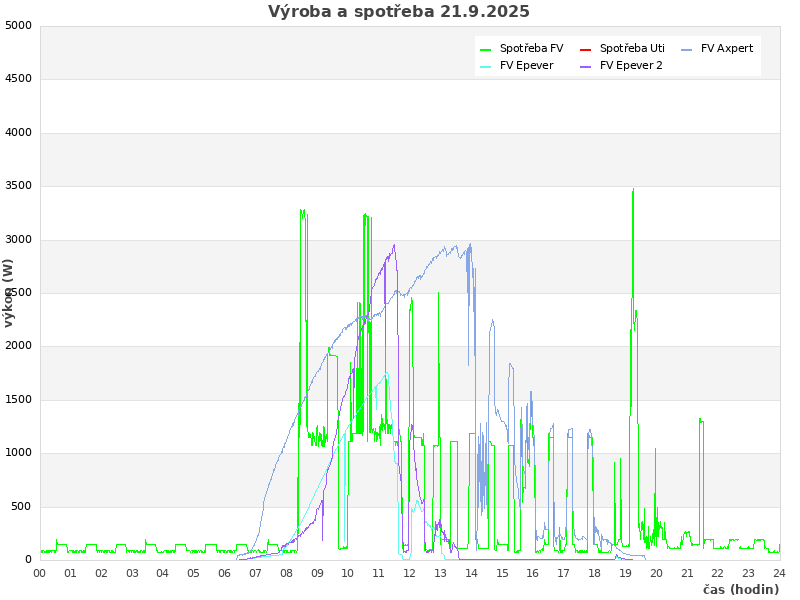Click the x-axis label čas (hodin)

click(x=740, y=590)
